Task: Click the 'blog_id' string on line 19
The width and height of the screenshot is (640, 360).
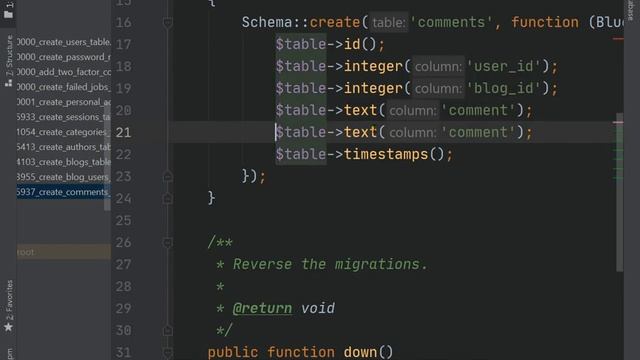Action: (503, 88)
